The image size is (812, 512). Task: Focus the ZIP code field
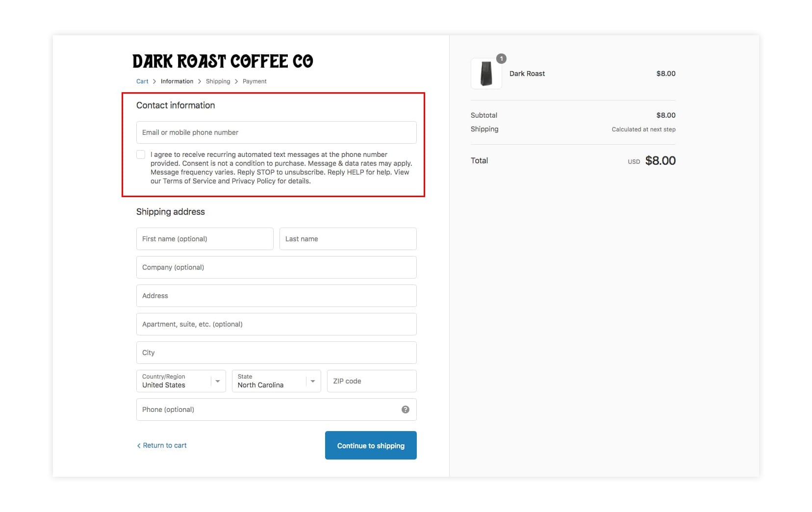point(372,381)
